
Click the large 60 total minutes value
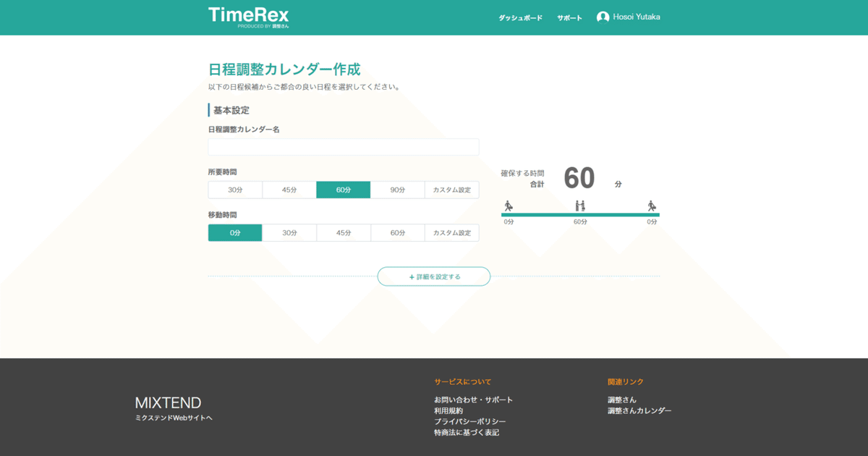coord(579,178)
